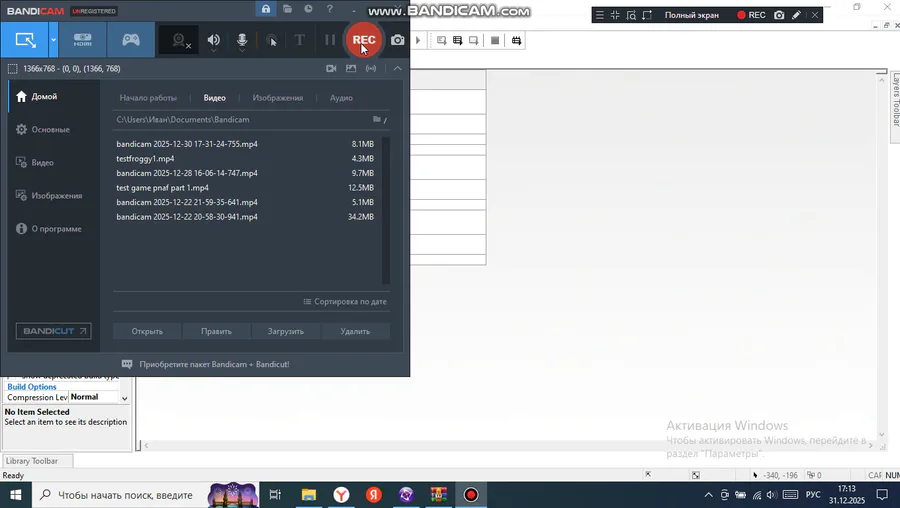Open the BANDICUT link button
This screenshot has height=508, width=900.
[x=53, y=331]
